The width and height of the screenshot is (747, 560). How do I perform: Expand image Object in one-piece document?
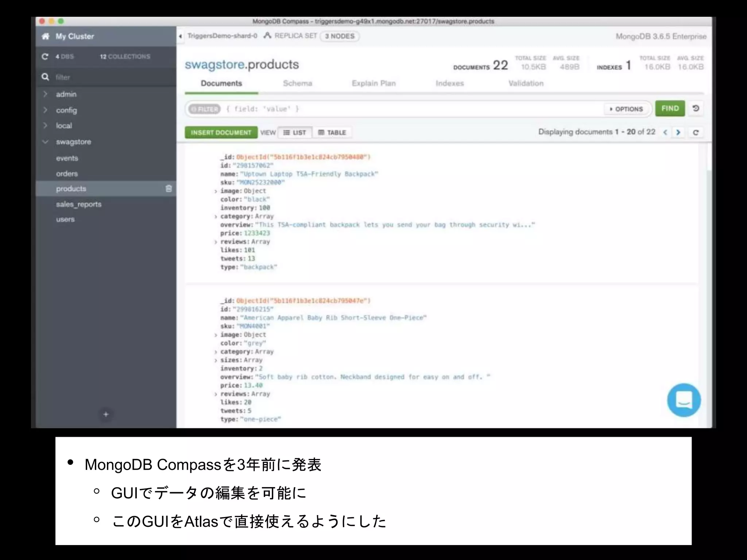[216, 335]
